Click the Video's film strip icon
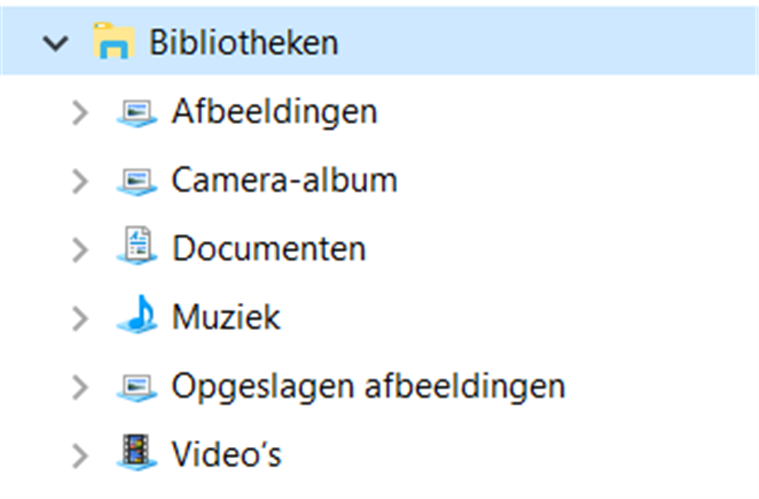 click(x=137, y=452)
